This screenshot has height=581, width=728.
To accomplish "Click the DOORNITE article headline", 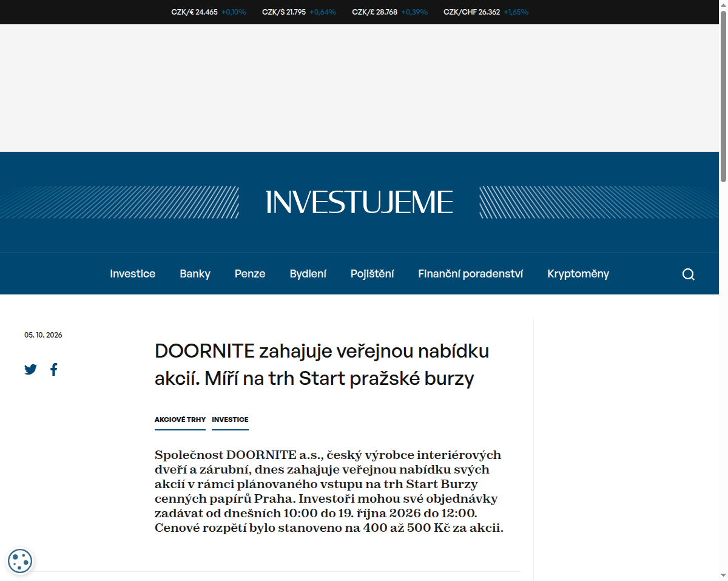I will 322,364.
